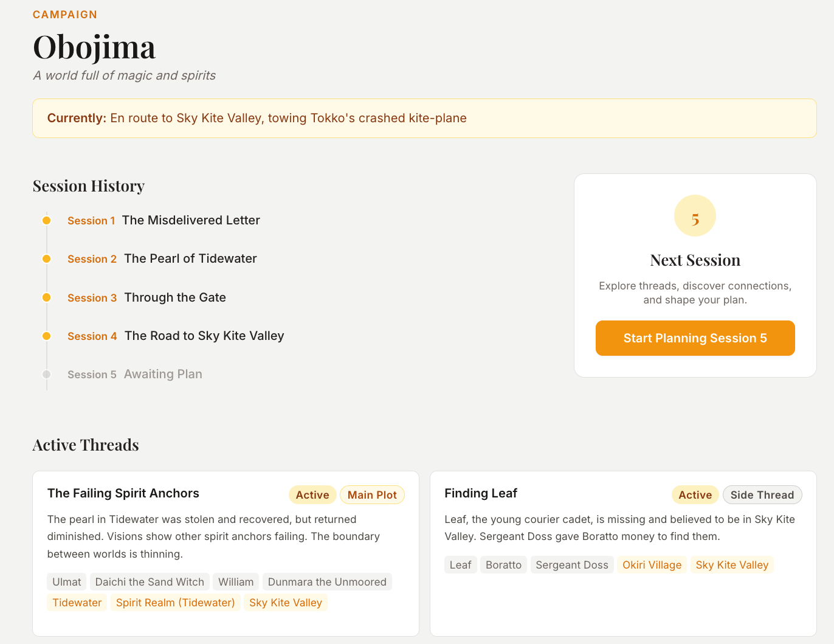The width and height of the screenshot is (834, 644).
Task: Click the Session 4 timeline dot
Action: (x=46, y=336)
